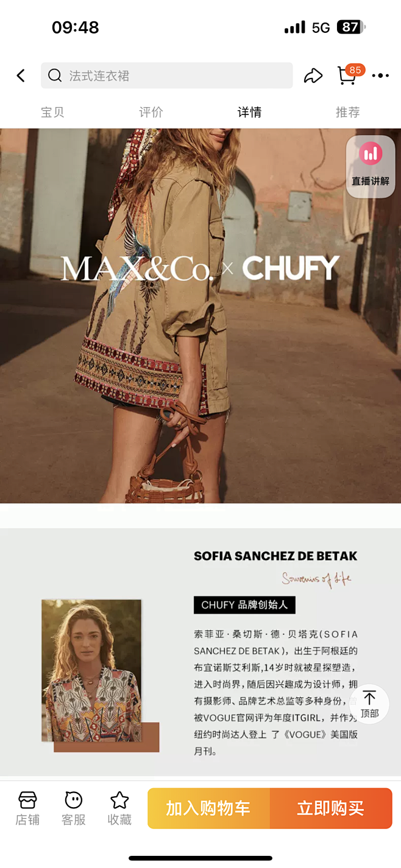Tap the 加入购物车 button
This screenshot has width=401, height=868.
[x=208, y=808]
